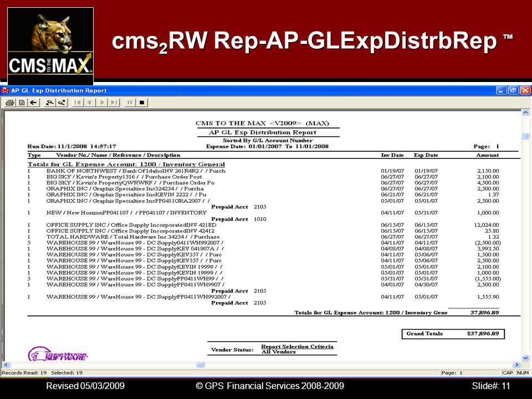This screenshot has width=532, height=399.
Task: Click the amount 1.32
Action: (494, 237)
